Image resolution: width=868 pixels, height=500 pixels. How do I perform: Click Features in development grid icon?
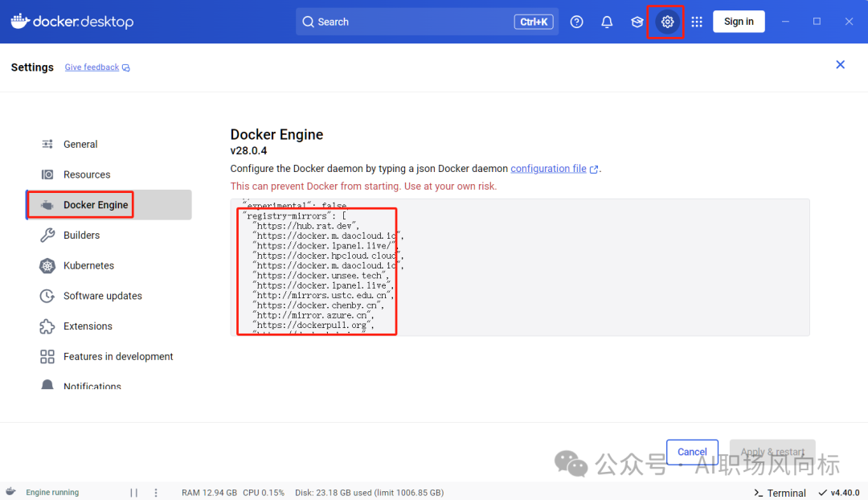coord(47,357)
